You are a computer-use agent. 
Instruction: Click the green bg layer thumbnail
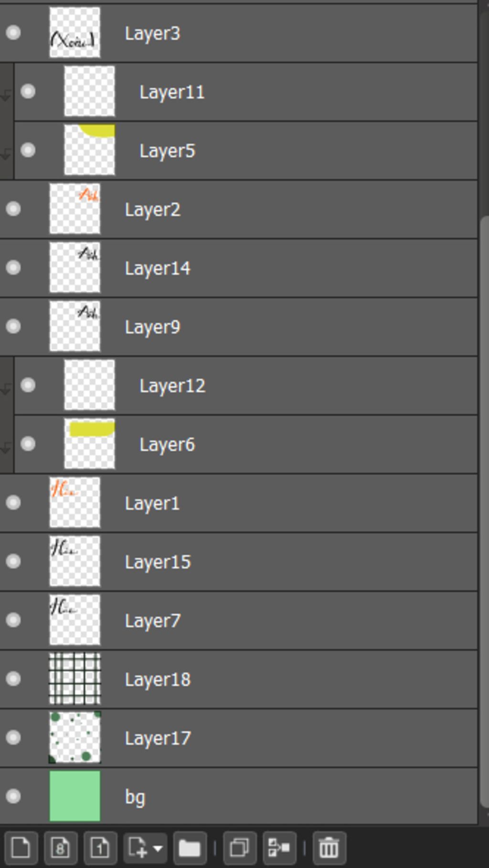pos(75,796)
